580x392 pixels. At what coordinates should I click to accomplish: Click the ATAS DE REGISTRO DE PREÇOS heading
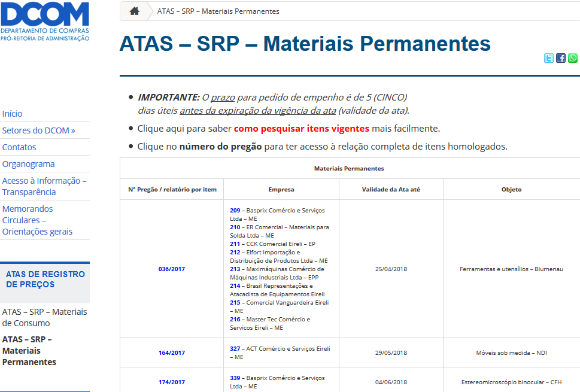click(45, 279)
